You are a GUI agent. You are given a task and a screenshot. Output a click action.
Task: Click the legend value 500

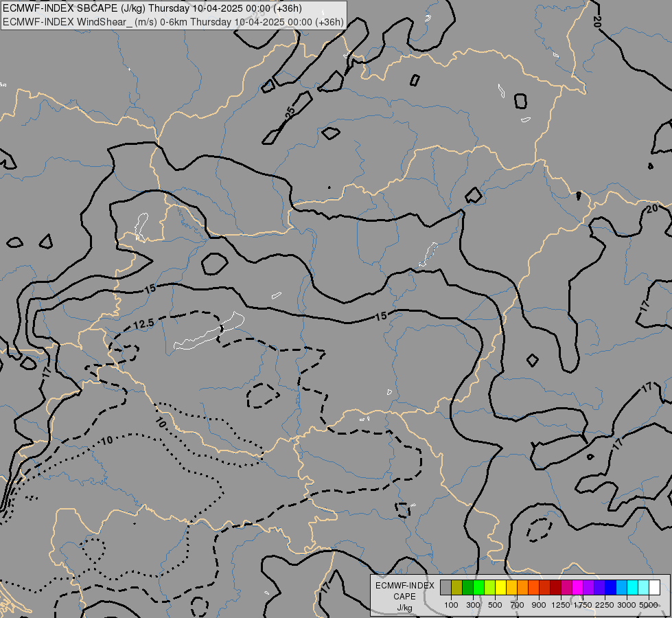tap(495, 605)
